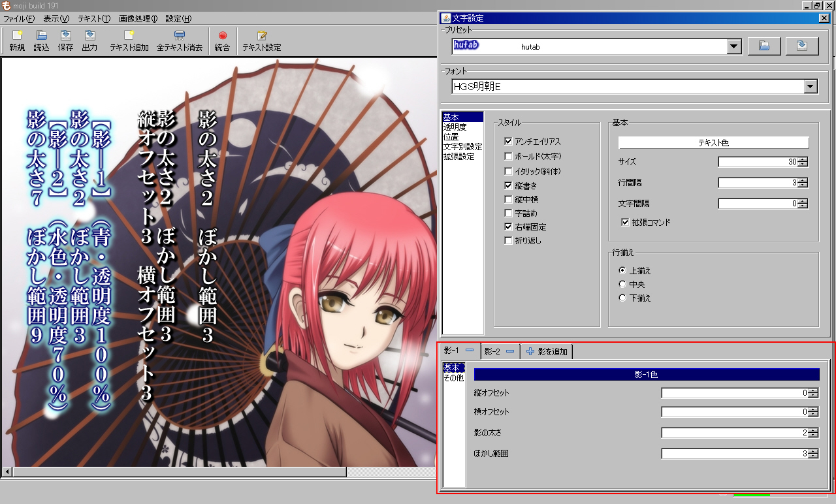Click the 全テキスト消去 (clear all text) icon

tap(180, 41)
